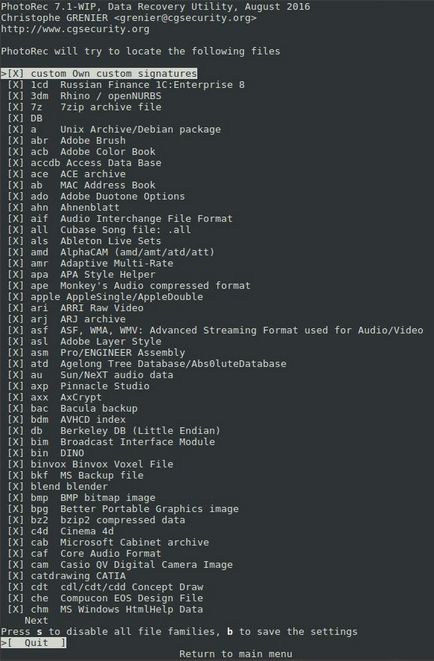Image resolution: width=434 pixels, height=661 pixels.
Task: Toggle the au Sun/NeXT audio data checkbox
Action: point(16,375)
